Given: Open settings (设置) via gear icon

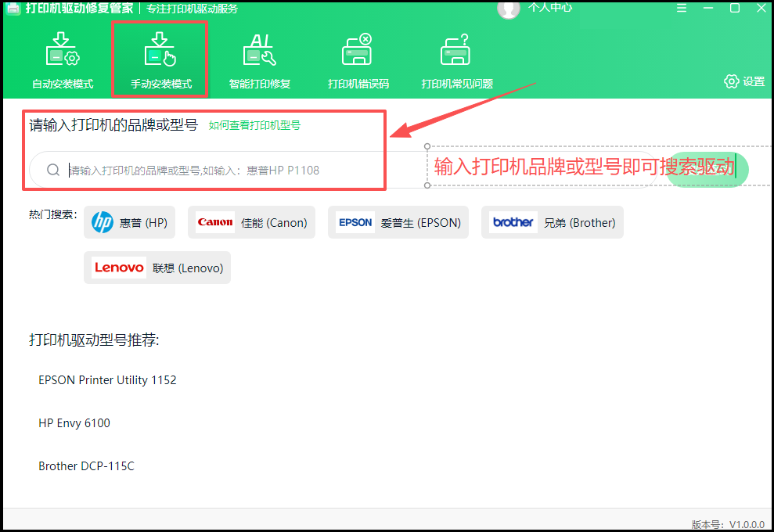Looking at the screenshot, I should click(744, 81).
